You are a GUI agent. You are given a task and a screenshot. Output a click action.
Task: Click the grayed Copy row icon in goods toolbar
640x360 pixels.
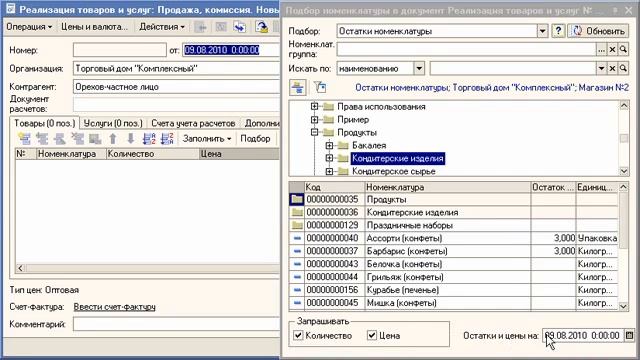point(42,139)
